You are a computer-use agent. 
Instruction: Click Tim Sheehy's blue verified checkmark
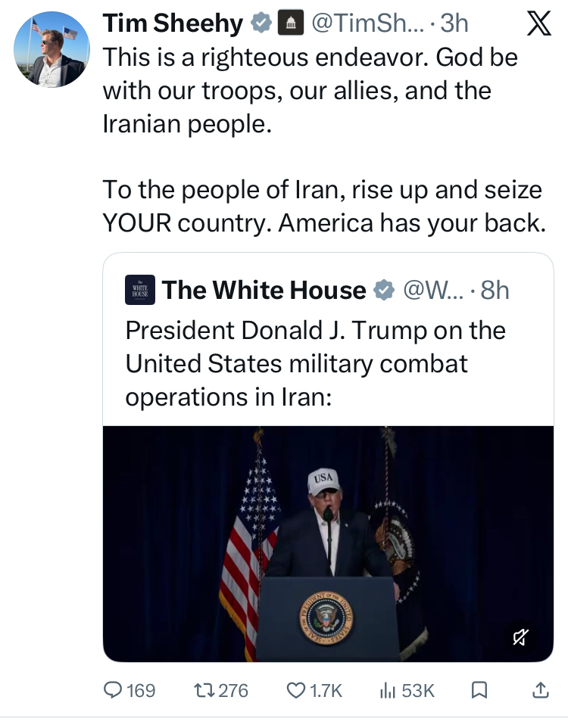261,24
